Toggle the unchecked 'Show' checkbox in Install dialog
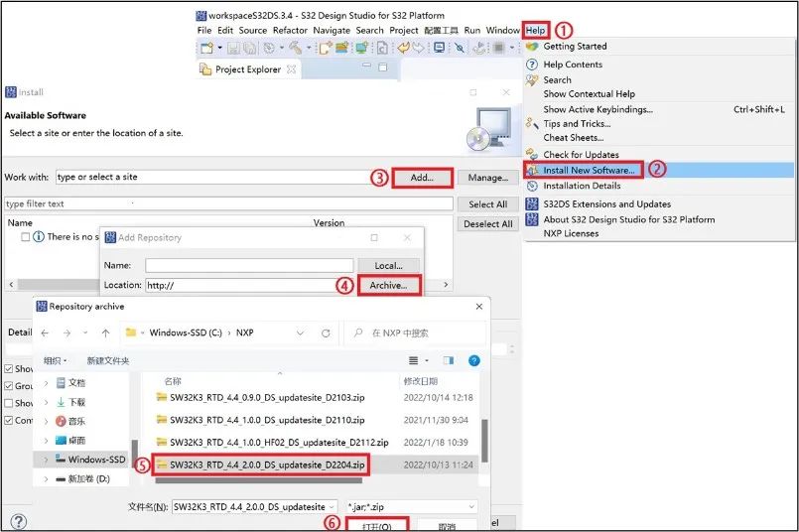This screenshot has height=532, width=799. 9,403
